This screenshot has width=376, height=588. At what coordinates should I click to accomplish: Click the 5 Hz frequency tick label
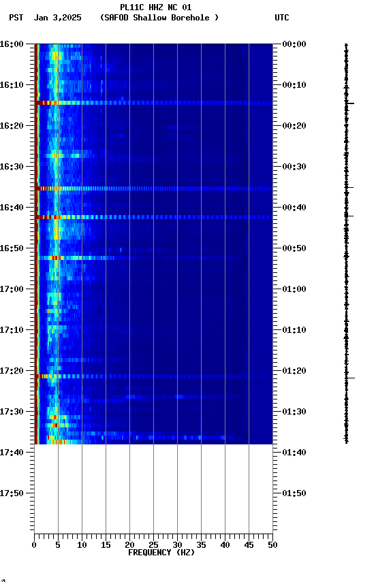(x=58, y=545)
